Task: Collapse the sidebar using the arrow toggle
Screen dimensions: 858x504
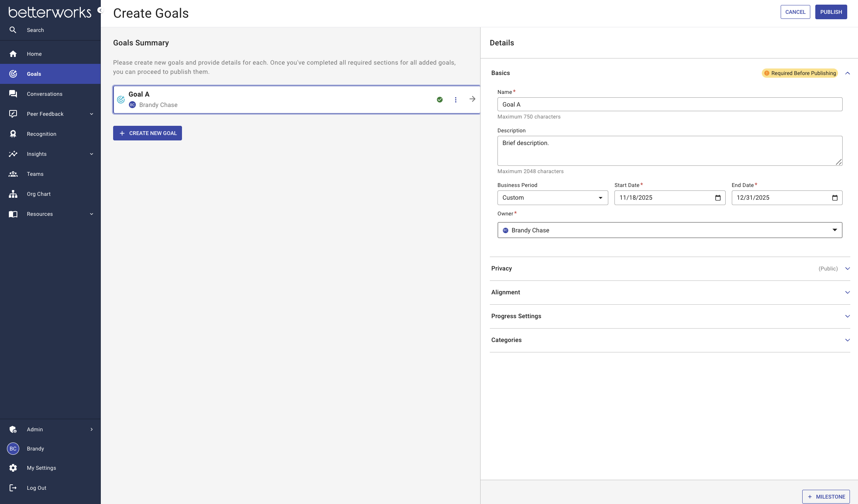Action: [100, 10]
